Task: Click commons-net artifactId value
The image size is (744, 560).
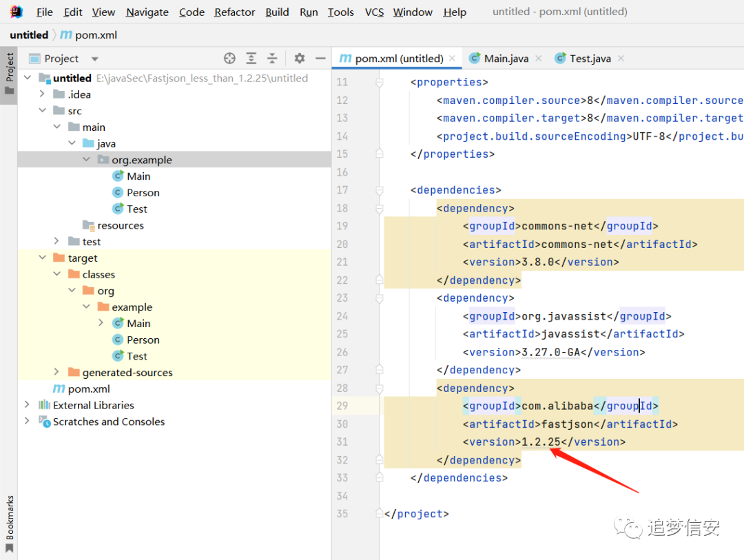Action: click(577, 245)
